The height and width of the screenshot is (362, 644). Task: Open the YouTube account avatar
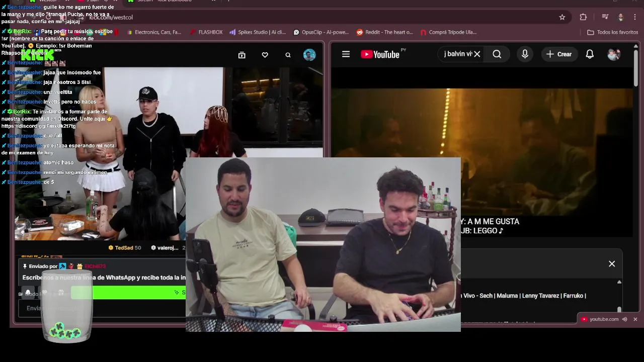pyautogui.click(x=613, y=54)
